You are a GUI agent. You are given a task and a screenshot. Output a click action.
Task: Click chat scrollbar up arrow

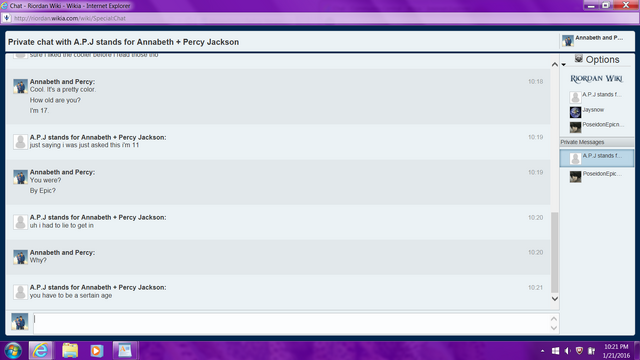click(x=555, y=64)
